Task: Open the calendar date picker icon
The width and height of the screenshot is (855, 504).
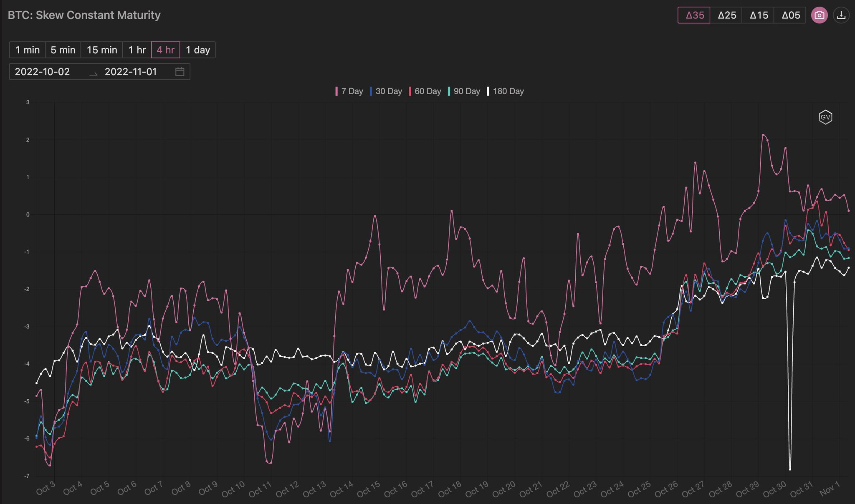Action: point(179,71)
